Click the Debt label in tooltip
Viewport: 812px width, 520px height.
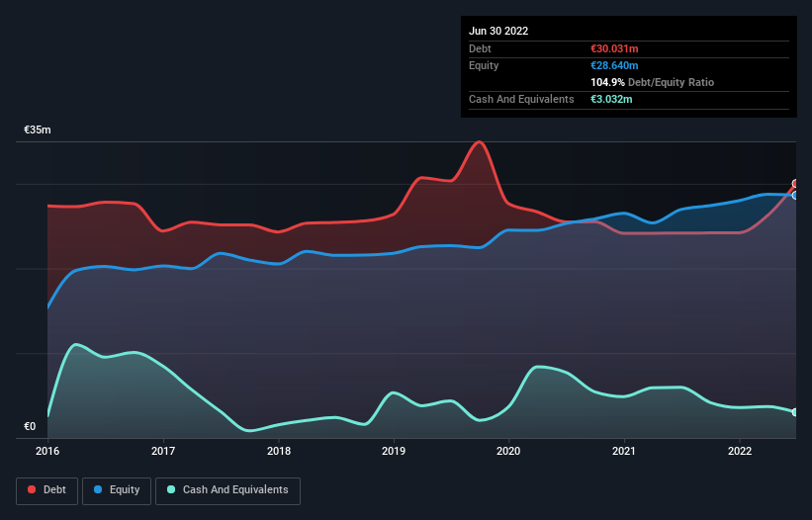click(480, 48)
